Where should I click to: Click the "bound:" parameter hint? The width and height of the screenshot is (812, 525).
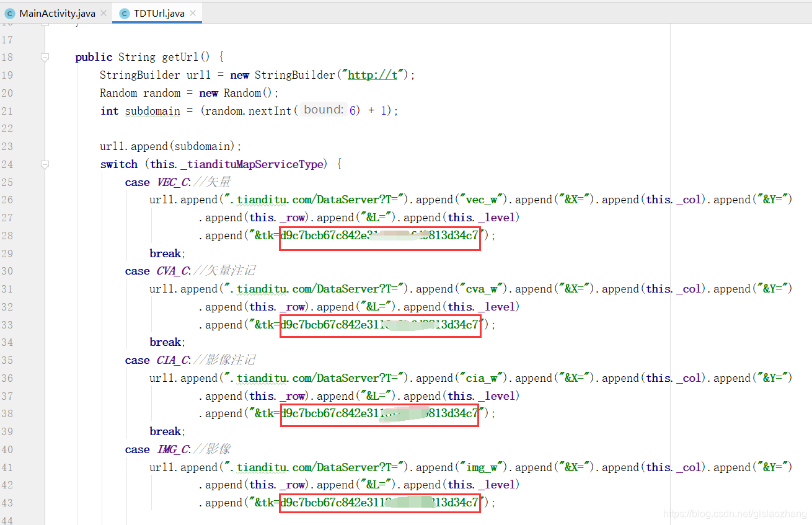(324, 110)
